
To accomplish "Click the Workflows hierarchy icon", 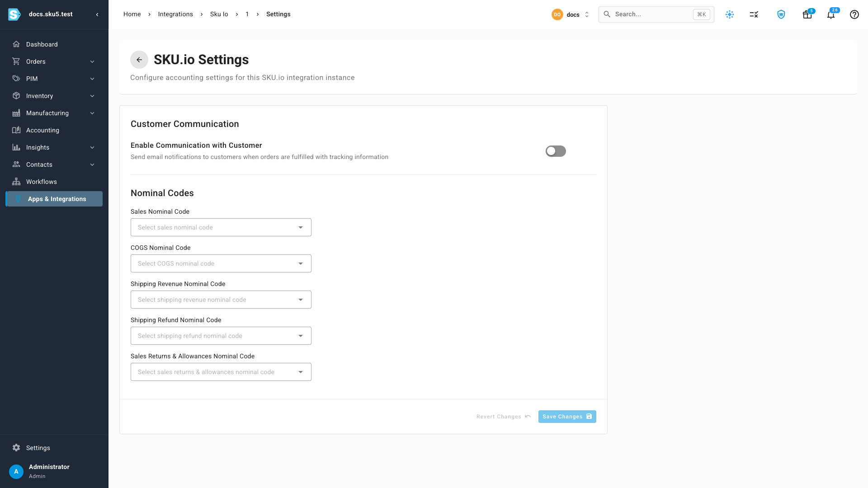I will point(16,182).
